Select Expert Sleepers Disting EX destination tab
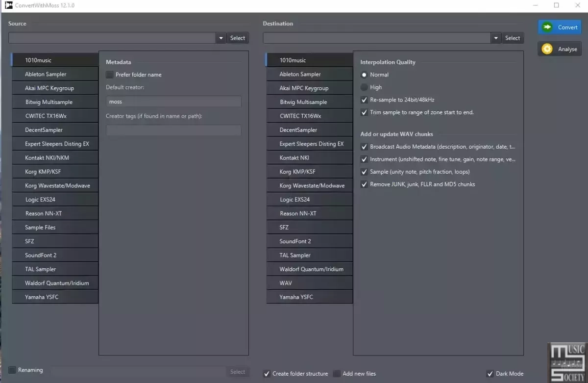 pos(310,144)
